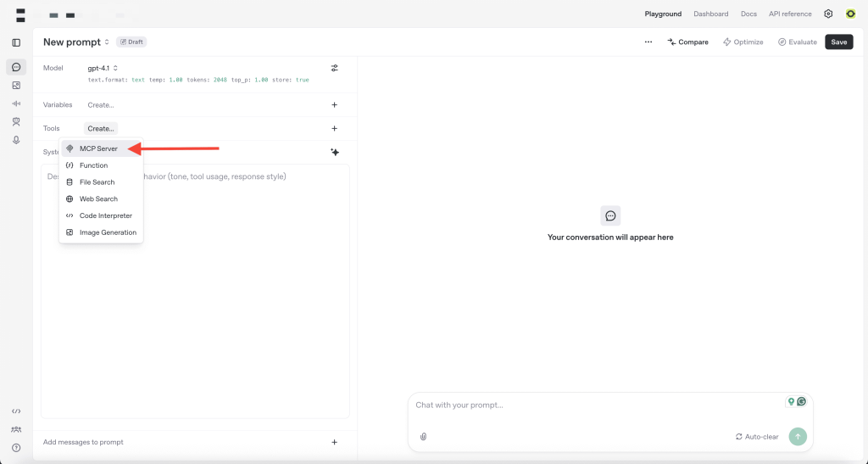
Task: Open the Dashboard tab in header
Action: tap(710, 14)
